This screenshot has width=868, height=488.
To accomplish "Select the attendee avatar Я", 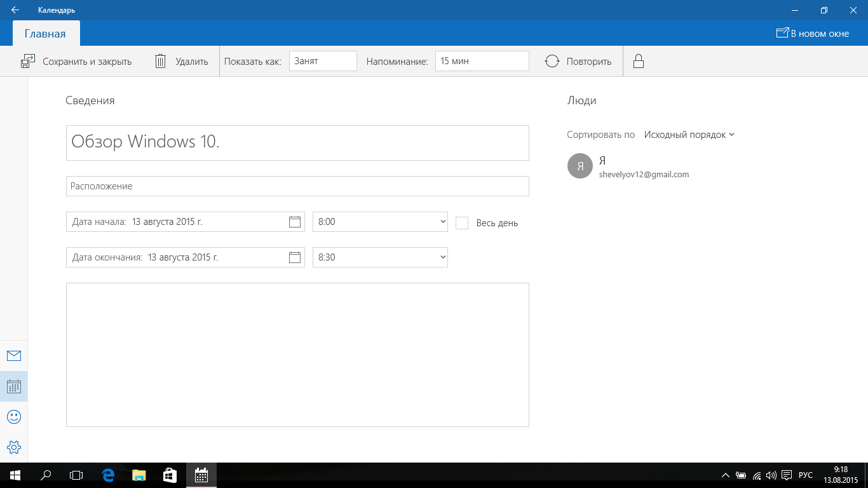I will 580,166.
